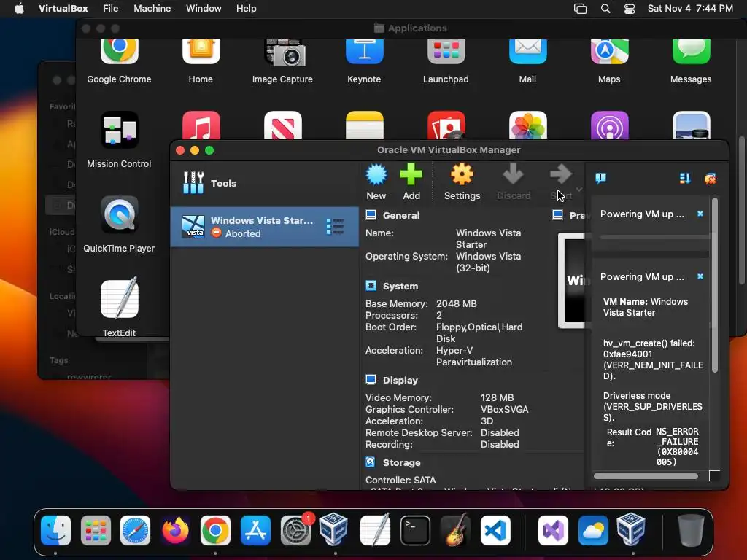Click the Controller: SATA storage line
747x560 pixels.
(x=400, y=480)
